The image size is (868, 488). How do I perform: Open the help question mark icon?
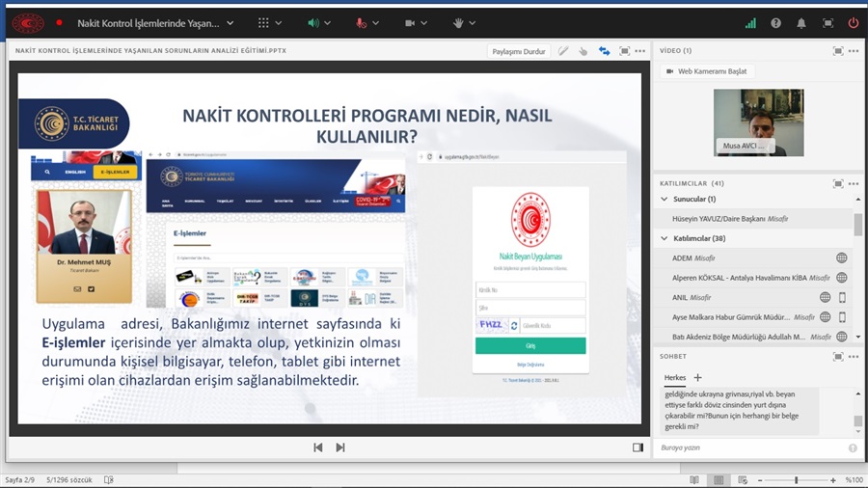775,22
